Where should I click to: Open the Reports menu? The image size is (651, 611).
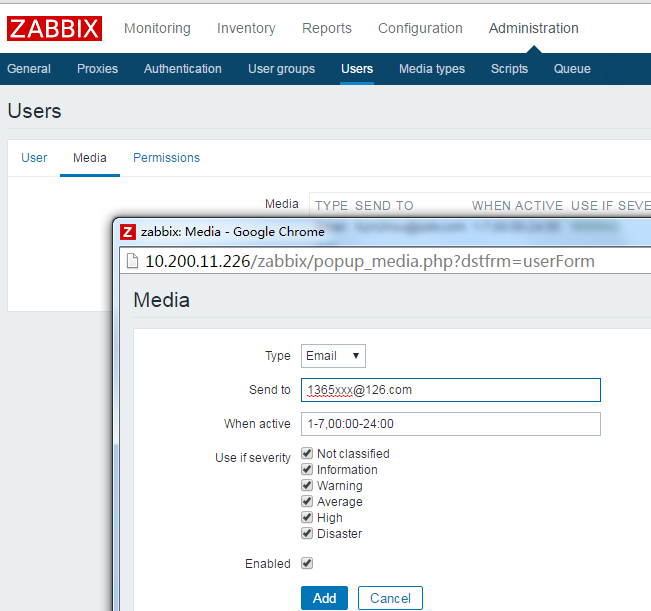pos(327,28)
